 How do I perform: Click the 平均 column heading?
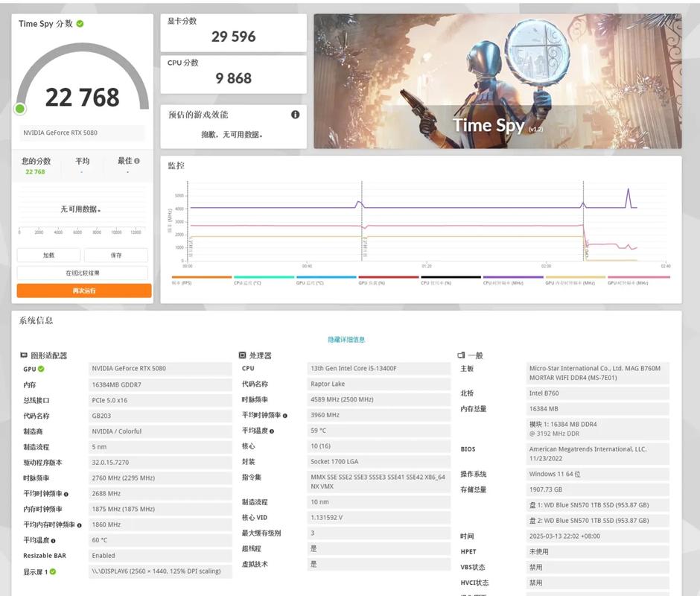point(83,161)
